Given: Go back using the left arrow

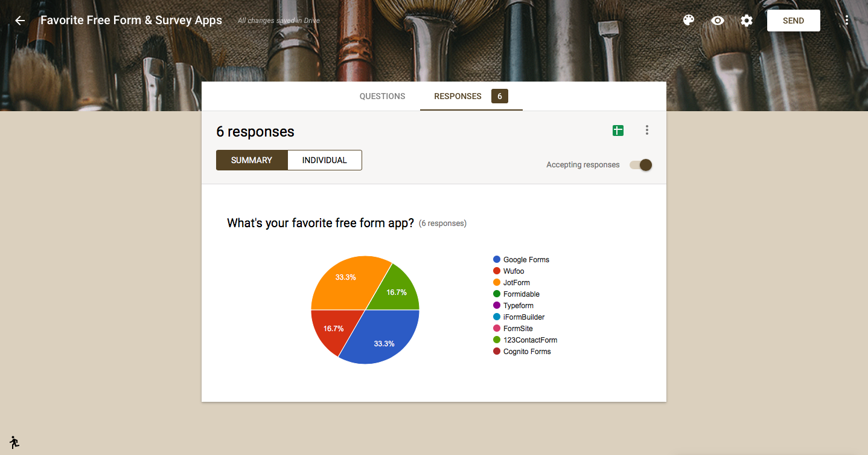Looking at the screenshot, I should point(20,21).
